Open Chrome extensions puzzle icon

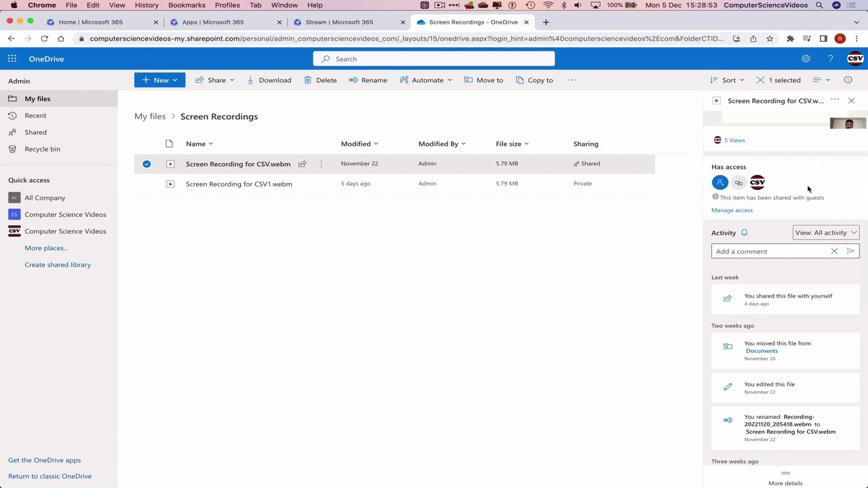(x=790, y=39)
